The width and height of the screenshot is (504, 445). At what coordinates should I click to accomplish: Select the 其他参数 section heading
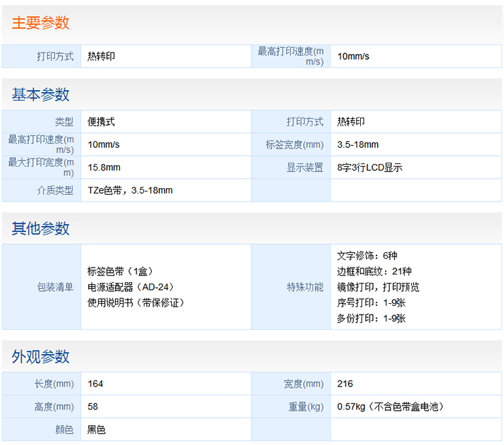(40, 229)
